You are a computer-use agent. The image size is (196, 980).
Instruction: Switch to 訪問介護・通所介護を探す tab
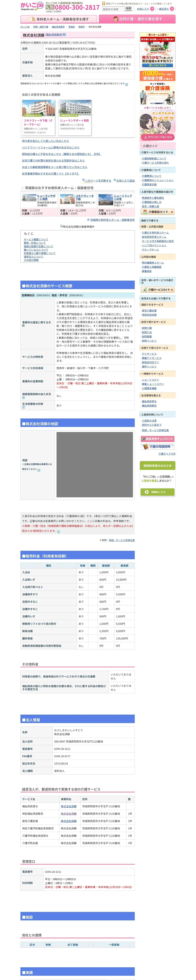pyautogui.click(x=137, y=19)
